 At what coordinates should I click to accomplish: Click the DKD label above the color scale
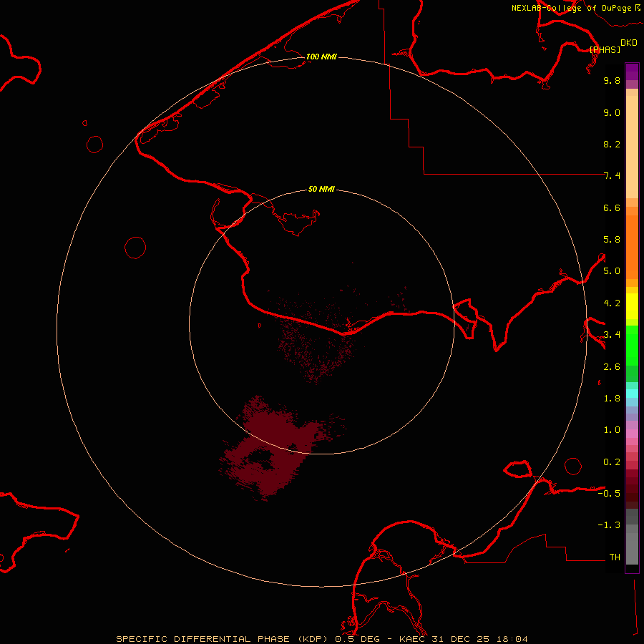click(629, 42)
